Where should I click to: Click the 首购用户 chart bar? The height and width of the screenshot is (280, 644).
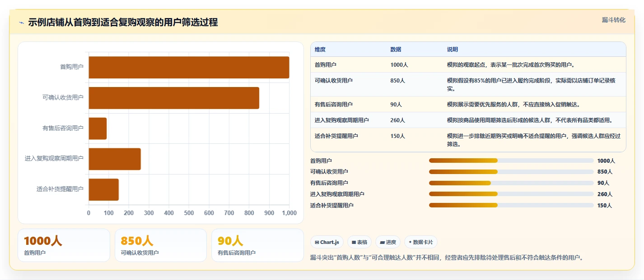pyautogui.click(x=189, y=67)
